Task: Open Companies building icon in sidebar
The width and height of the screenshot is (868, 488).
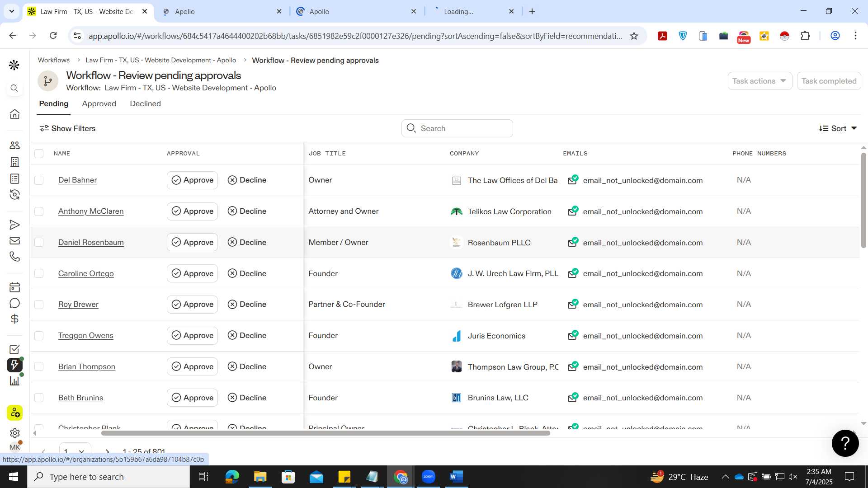Action: (x=14, y=162)
